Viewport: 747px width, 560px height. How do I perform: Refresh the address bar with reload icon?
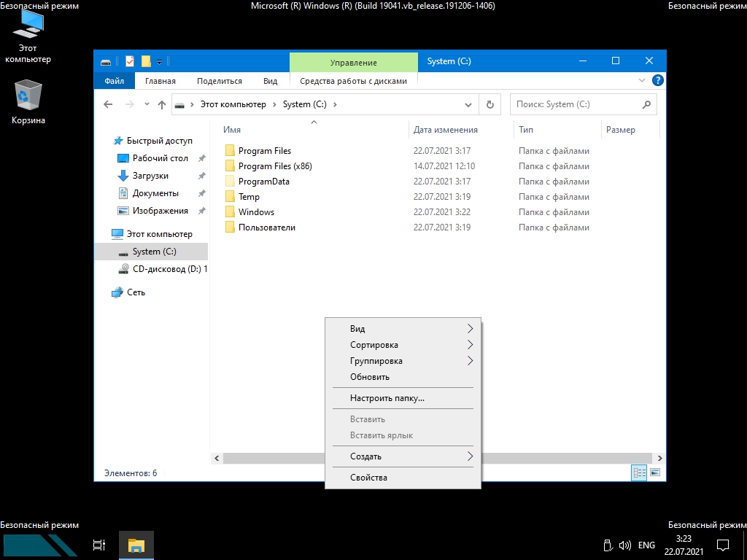click(490, 104)
